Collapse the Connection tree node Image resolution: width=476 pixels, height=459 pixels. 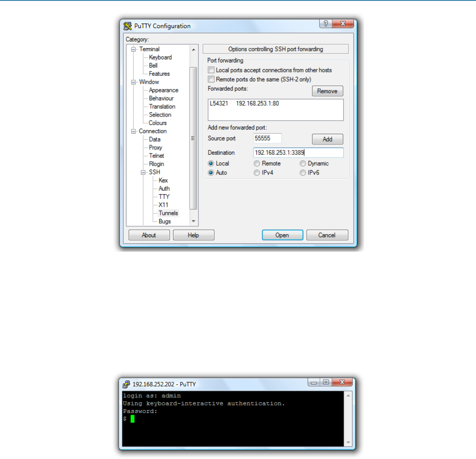133,131
